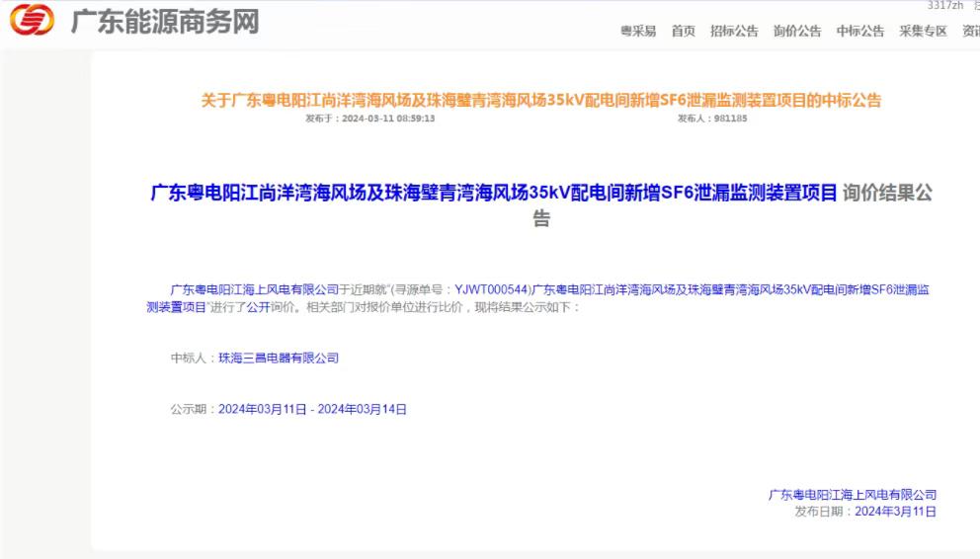Click 广东粤电阳江海上风电有限公司 in the body paragraph

click(255, 289)
